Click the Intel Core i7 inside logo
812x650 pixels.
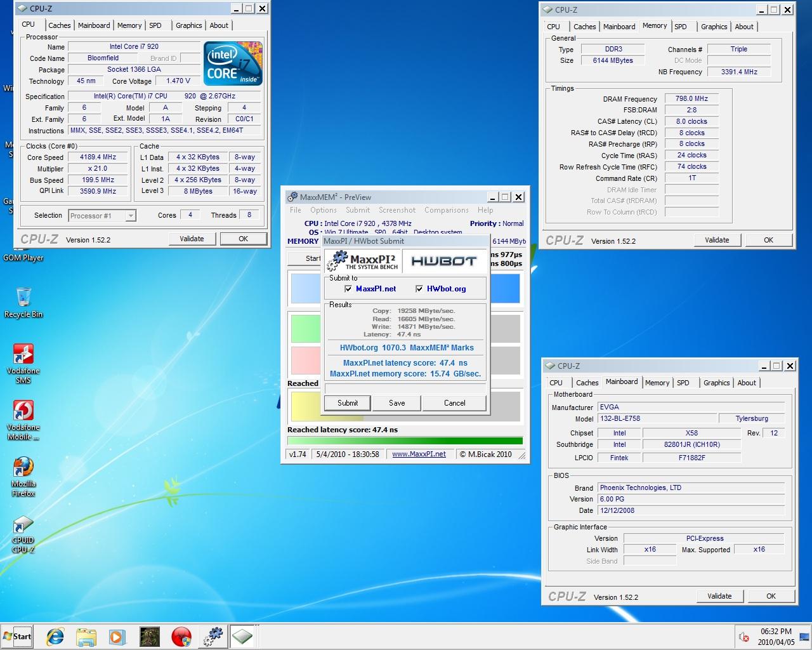(233, 63)
